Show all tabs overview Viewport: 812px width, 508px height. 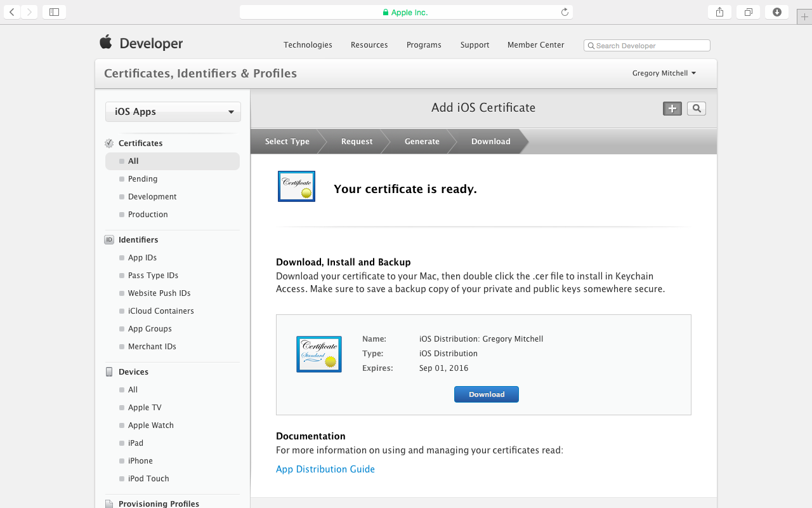coord(749,12)
